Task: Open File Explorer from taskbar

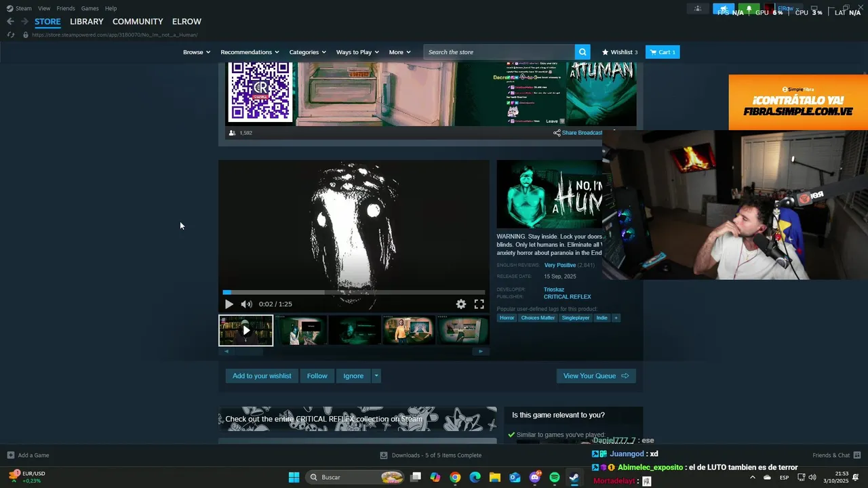Action: pyautogui.click(x=494, y=477)
